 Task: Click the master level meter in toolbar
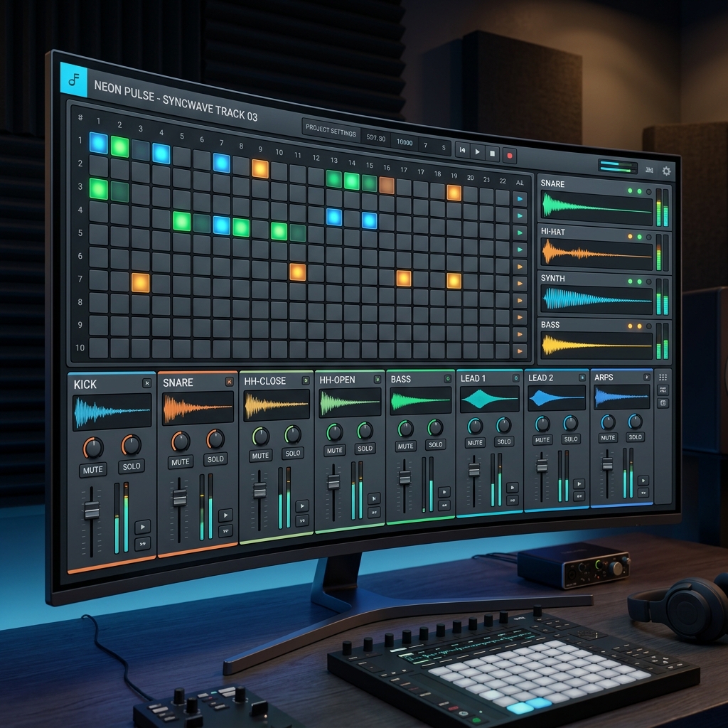(x=618, y=166)
